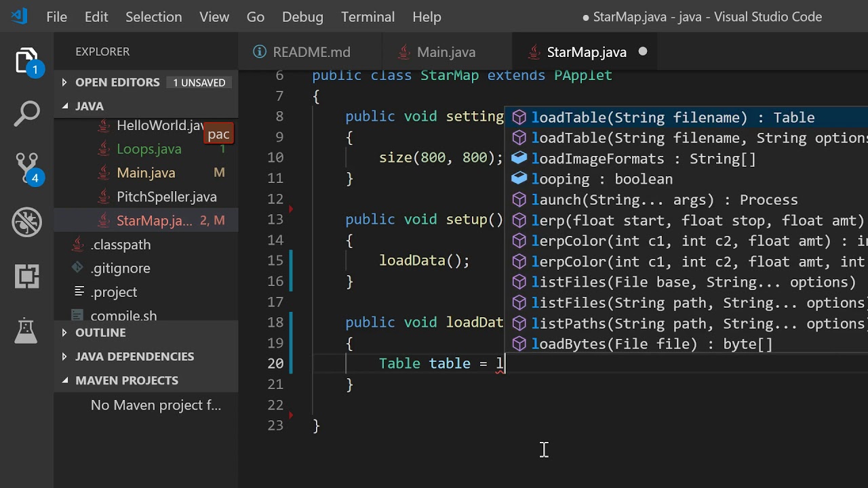This screenshot has width=868, height=488.
Task: Select looping : boolean suggestion
Action: 686,179
